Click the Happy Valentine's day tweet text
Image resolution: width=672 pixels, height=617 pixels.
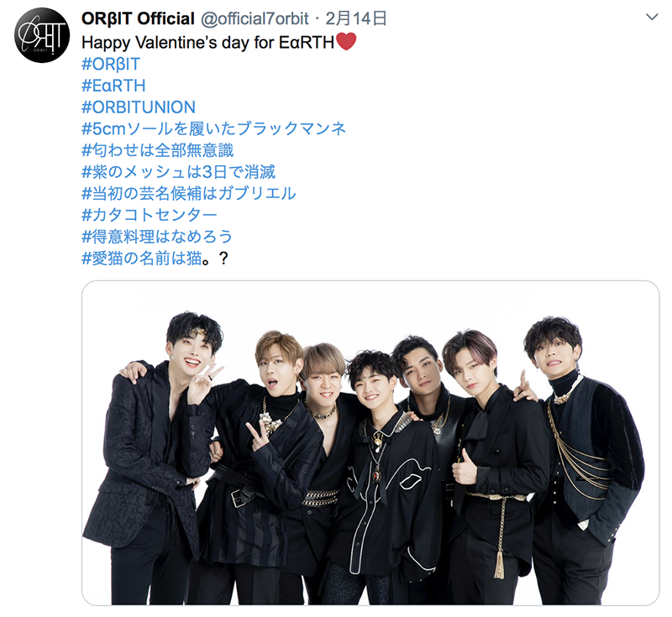coord(207,42)
